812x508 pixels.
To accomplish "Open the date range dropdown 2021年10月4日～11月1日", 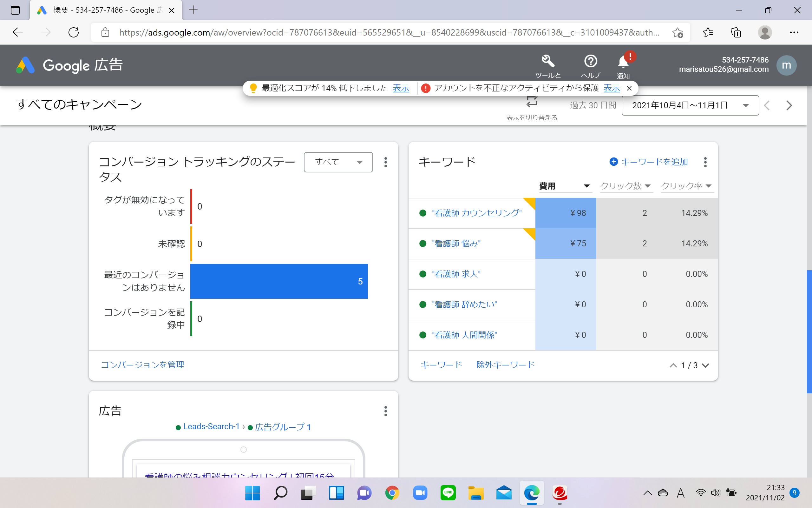I will [x=690, y=105].
